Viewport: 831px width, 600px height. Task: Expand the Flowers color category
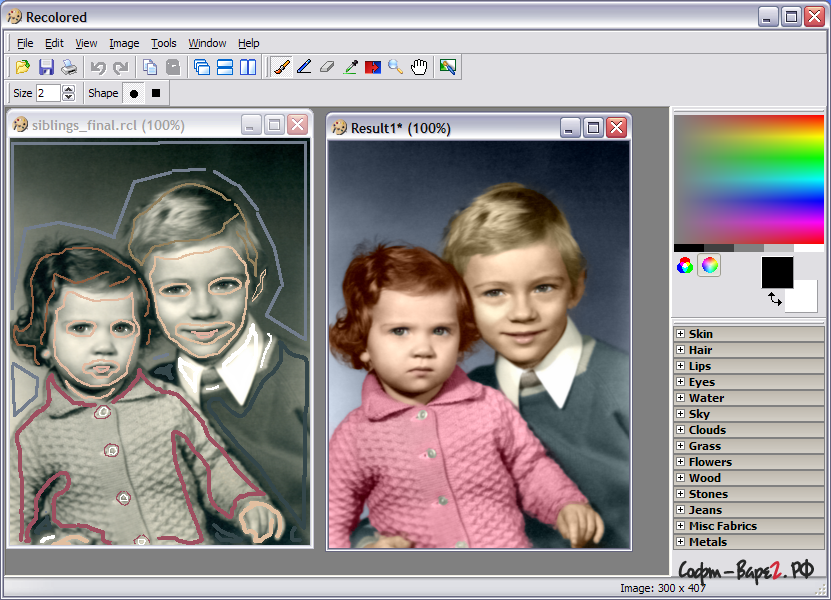click(x=680, y=461)
